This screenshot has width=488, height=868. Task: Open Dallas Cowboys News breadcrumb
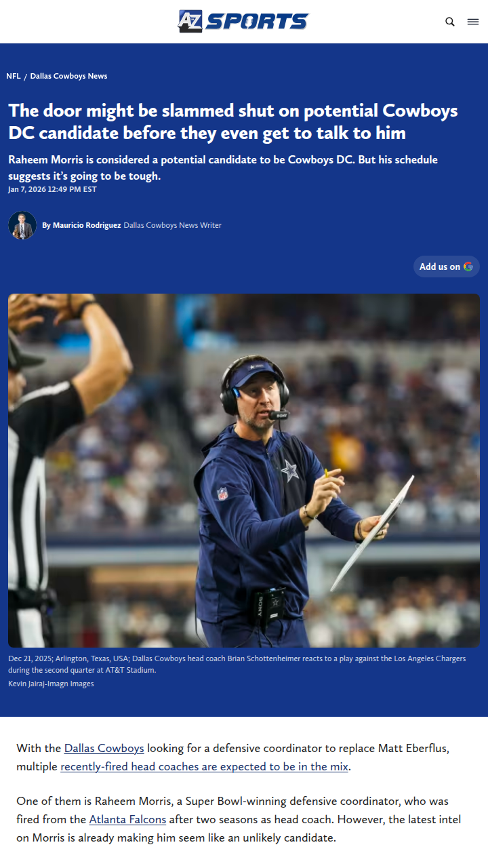[x=68, y=76]
